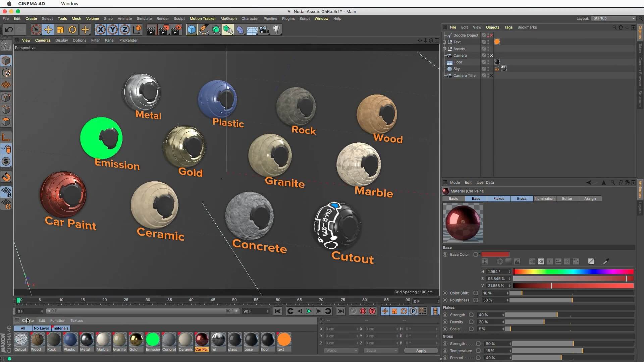Open the MoGraph menu
644x362 pixels.
(x=228, y=19)
